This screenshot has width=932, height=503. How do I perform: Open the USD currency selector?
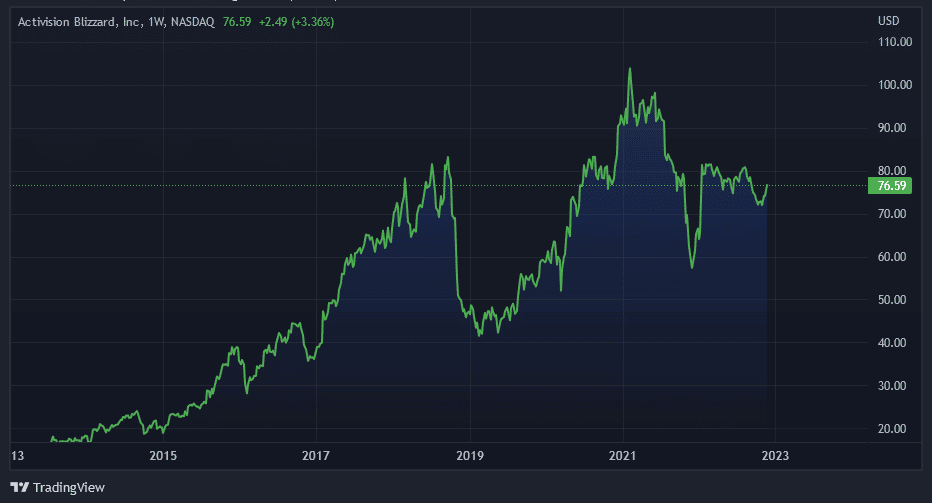click(888, 21)
